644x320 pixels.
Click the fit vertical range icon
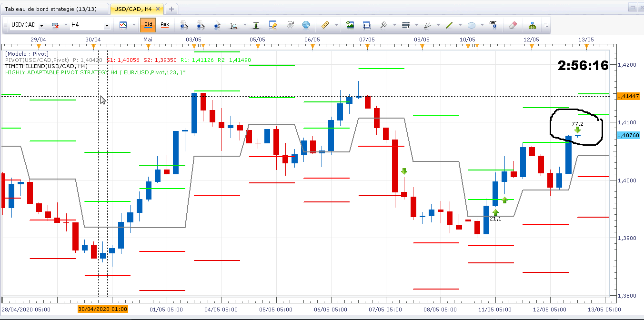click(x=256, y=25)
